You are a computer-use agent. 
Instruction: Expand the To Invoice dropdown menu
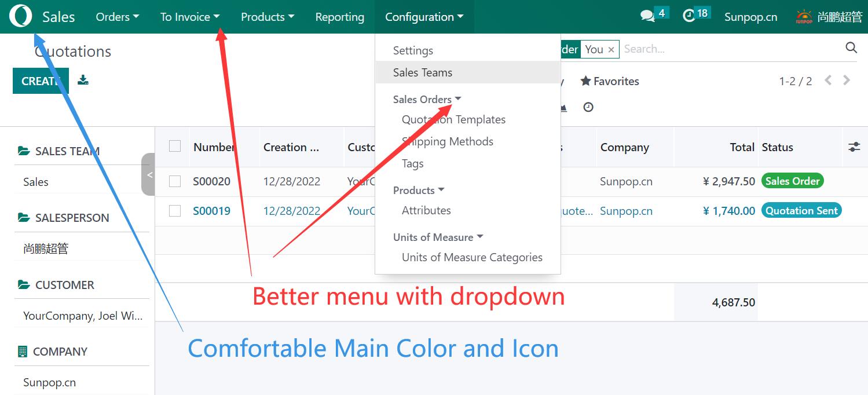coord(190,17)
